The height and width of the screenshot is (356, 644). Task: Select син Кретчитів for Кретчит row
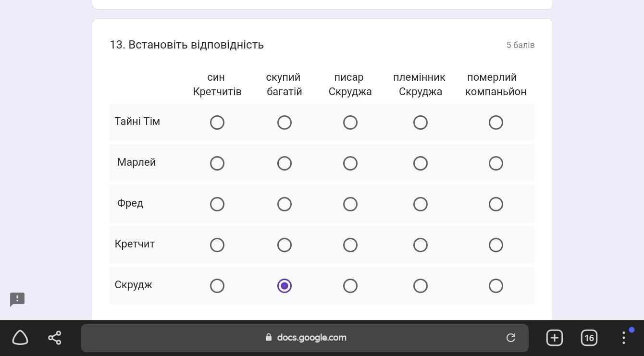tap(217, 245)
